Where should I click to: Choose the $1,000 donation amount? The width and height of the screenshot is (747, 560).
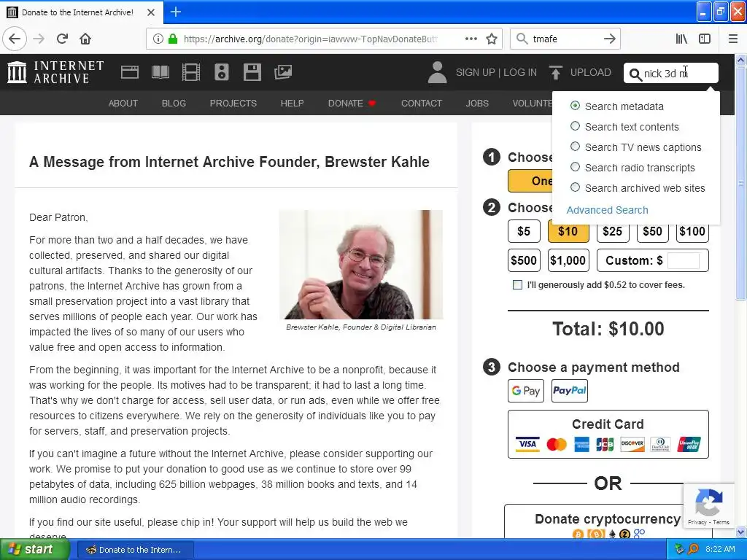pos(568,260)
